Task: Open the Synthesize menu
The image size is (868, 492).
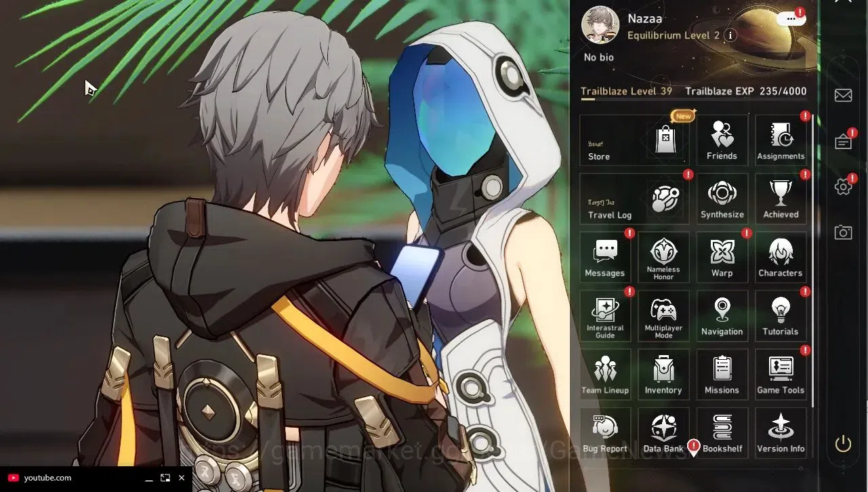Action: (722, 199)
